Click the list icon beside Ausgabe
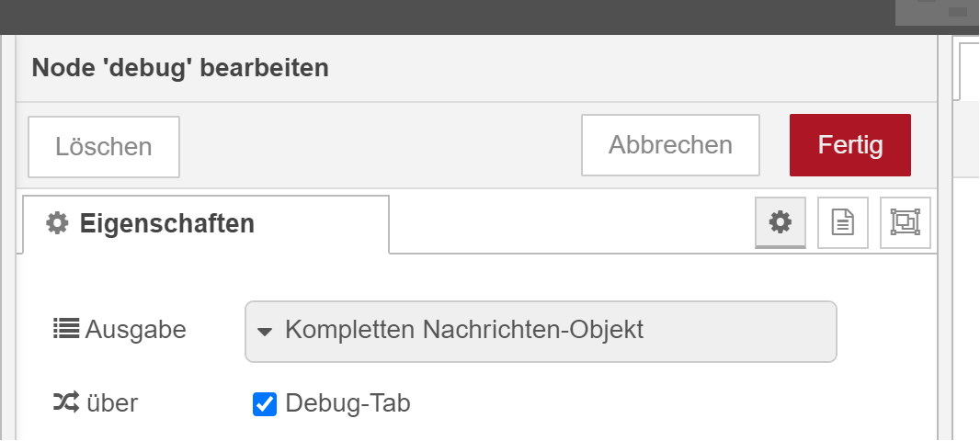The image size is (980, 441). 65,329
